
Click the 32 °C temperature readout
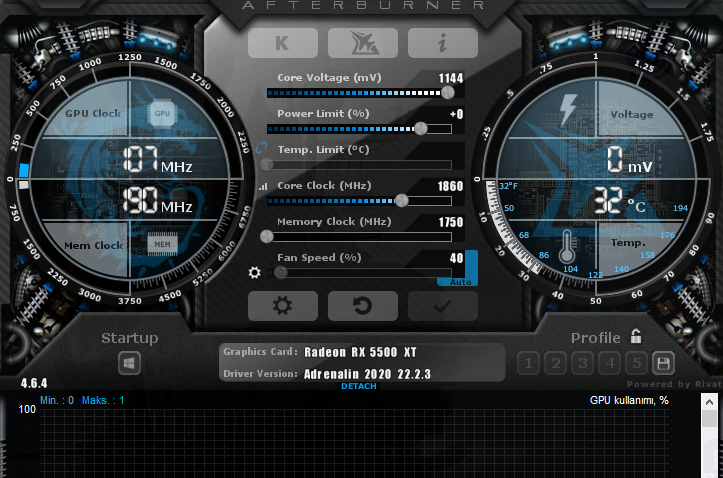point(619,201)
